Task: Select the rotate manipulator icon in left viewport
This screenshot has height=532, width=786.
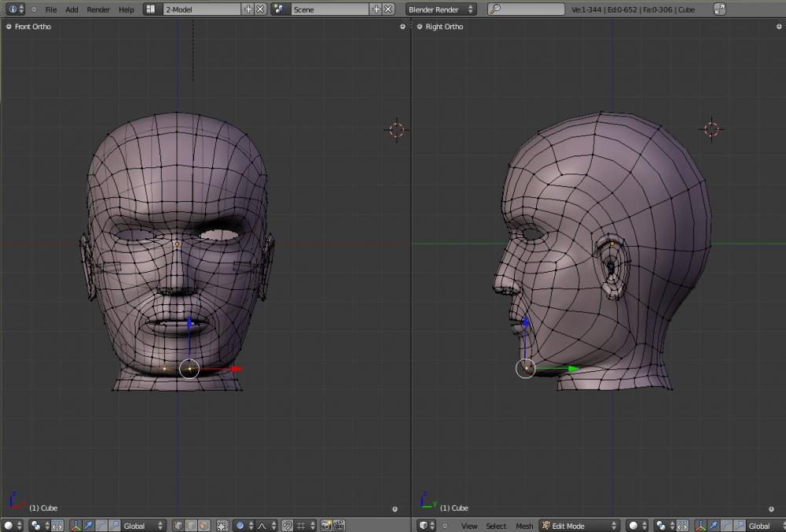Action: point(101,526)
